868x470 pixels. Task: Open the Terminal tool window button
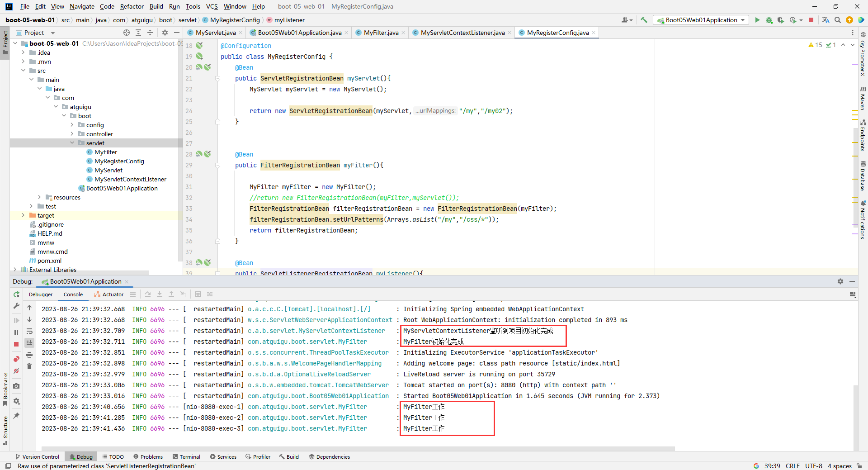186,457
